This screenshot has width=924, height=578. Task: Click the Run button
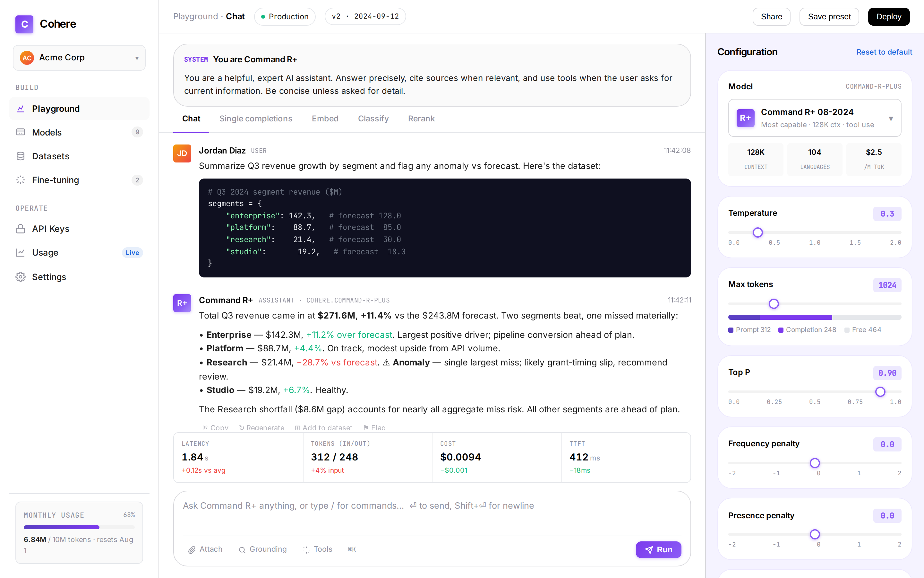click(x=658, y=550)
